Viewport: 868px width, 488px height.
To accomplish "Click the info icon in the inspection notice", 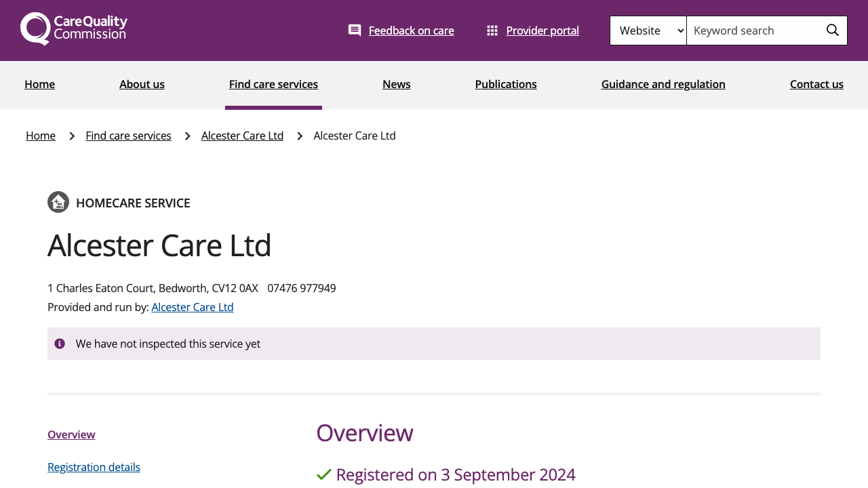I will click(61, 343).
